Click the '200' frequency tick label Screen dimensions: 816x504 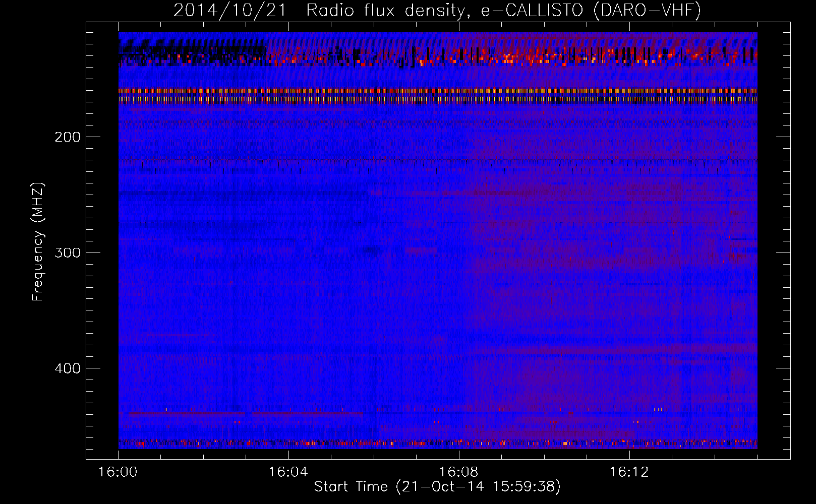pos(68,137)
